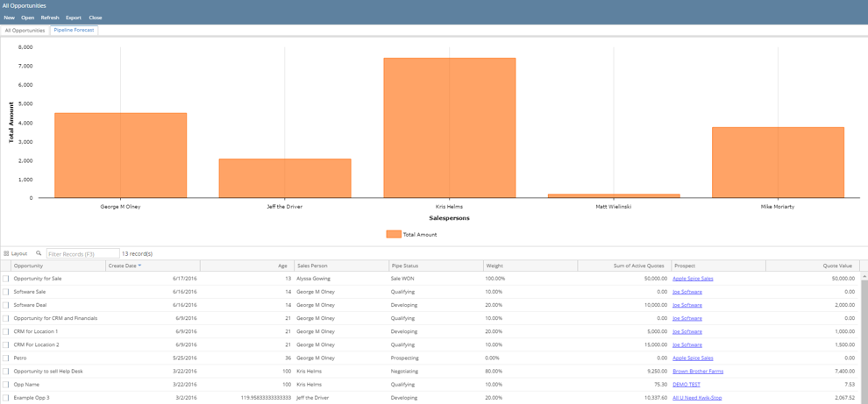Viewport: 868px width, 404px height.
Task: Click Close in the toolbar
Action: coord(96,18)
